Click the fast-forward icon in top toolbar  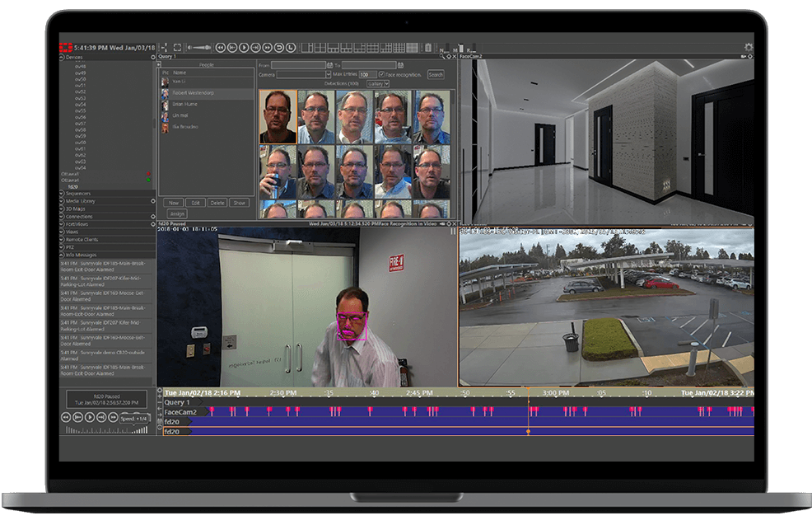[267, 48]
